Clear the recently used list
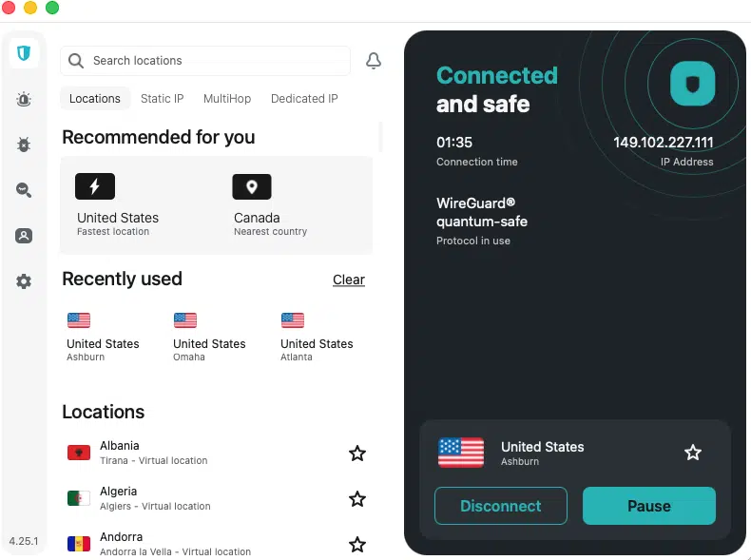 [x=349, y=280]
